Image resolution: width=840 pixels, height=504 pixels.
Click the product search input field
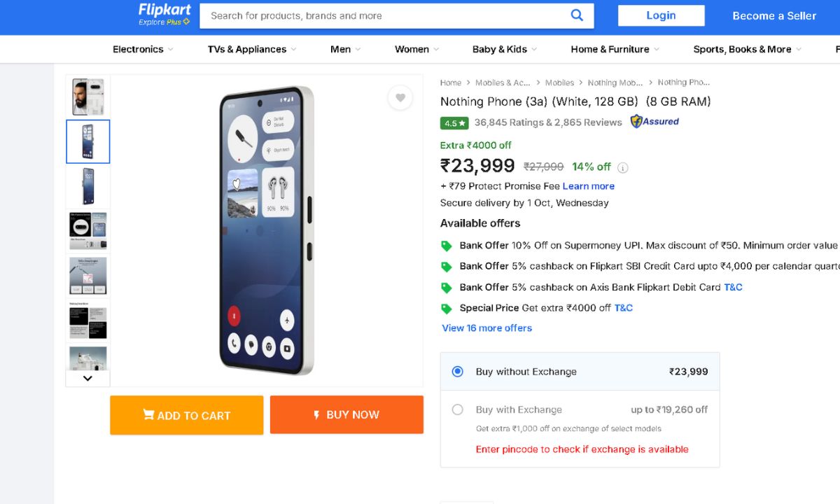tap(385, 15)
